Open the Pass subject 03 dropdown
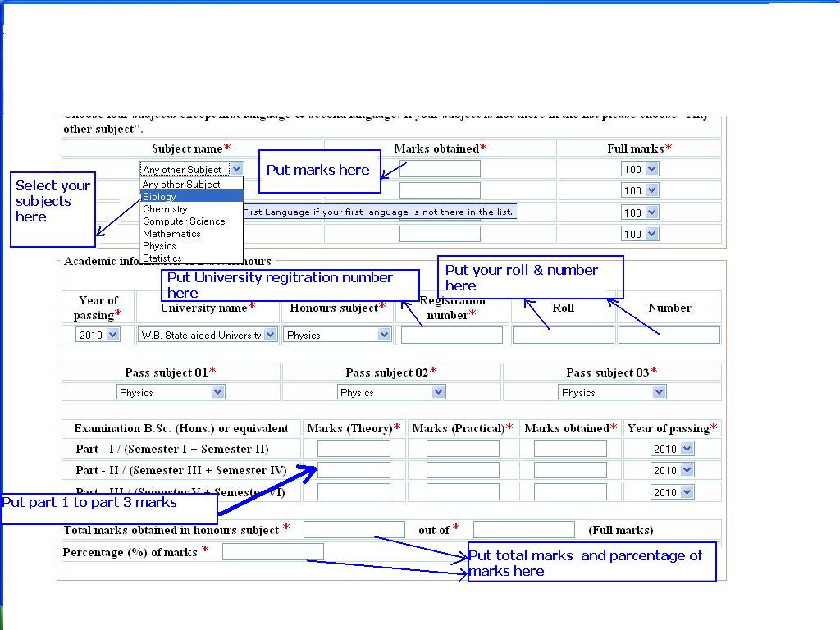The width and height of the screenshot is (840, 630). [x=612, y=392]
